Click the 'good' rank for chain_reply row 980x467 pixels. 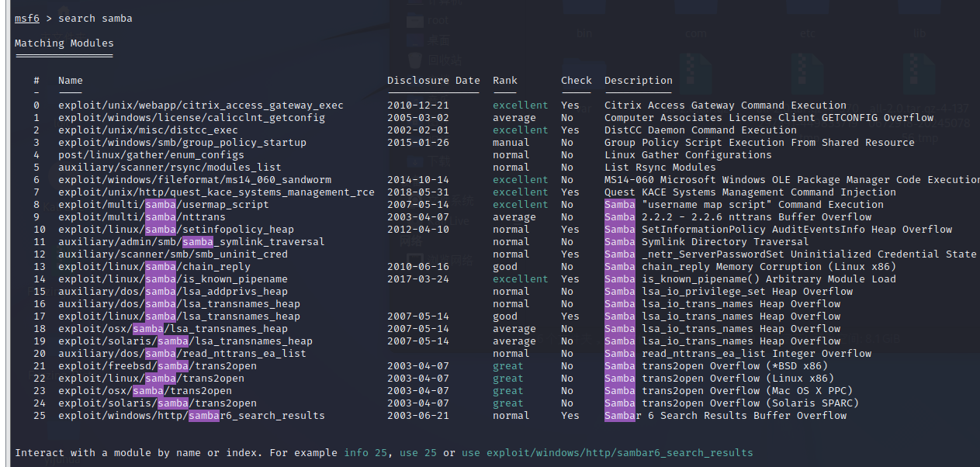505,266
